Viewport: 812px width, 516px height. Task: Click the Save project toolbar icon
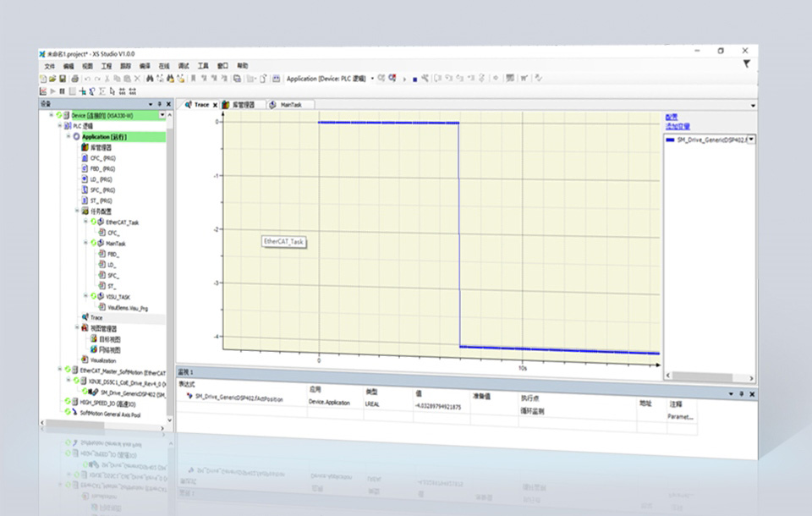tap(63, 78)
